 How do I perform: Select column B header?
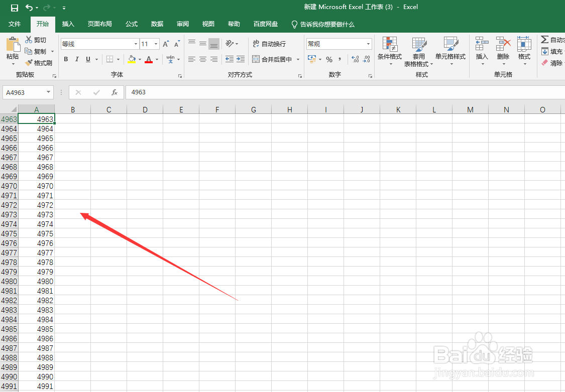coord(73,109)
